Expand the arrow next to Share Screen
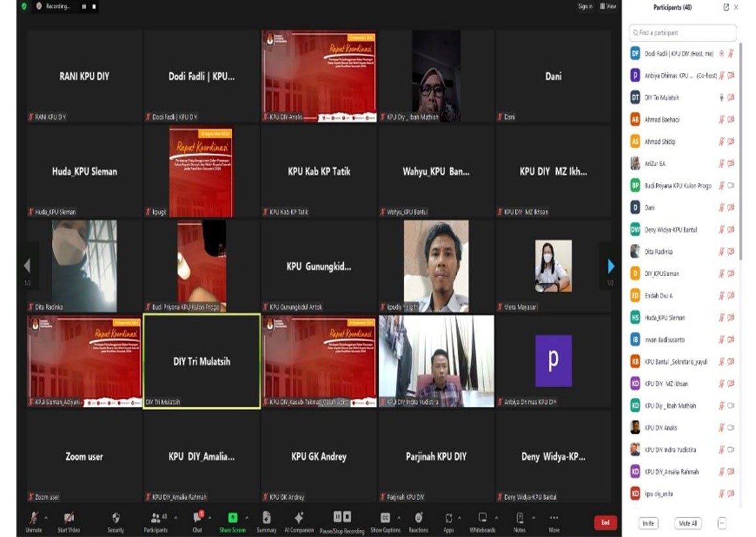Screen dimensions: 756x537 click(x=247, y=517)
